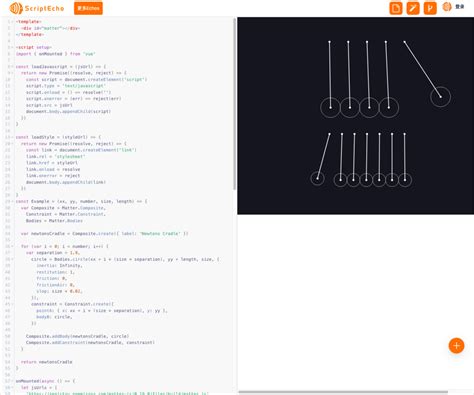Click the user avatar icon
Image resolution: width=474 pixels, height=395 pixels.
pos(447,7)
